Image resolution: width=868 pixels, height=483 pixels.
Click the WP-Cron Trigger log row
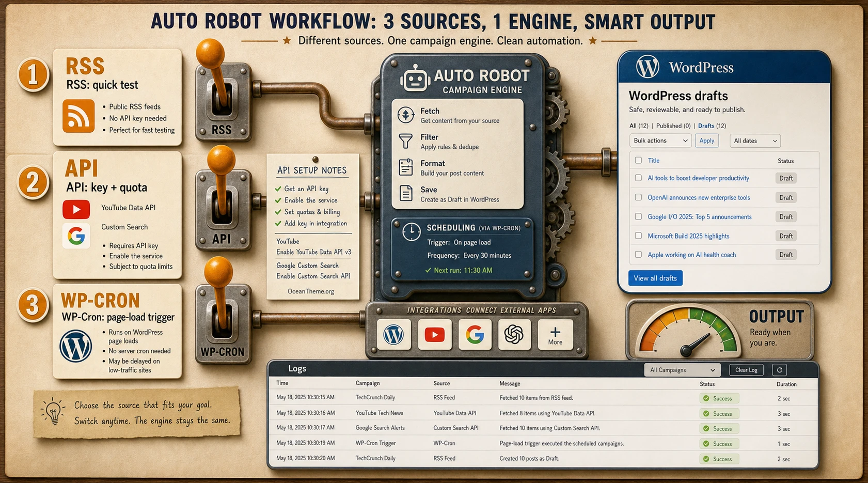[x=543, y=443]
